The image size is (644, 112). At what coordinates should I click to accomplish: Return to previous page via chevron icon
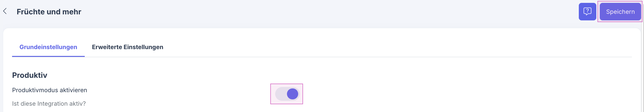tap(5, 11)
